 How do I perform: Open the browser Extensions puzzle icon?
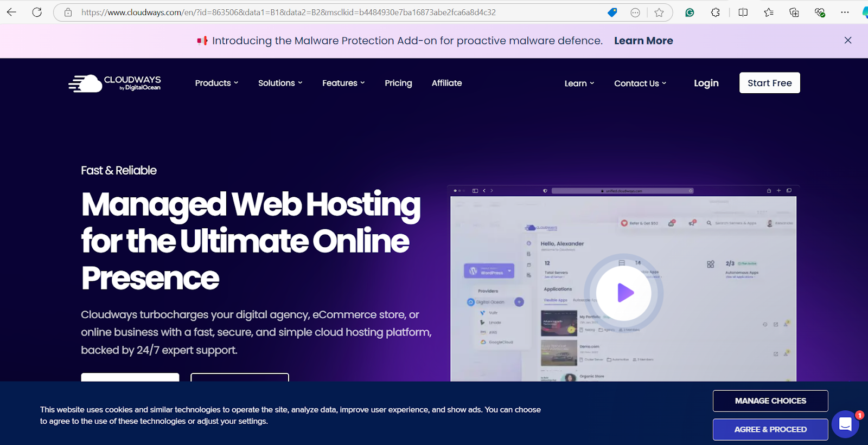pyautogui.click(x=716, y=12)
